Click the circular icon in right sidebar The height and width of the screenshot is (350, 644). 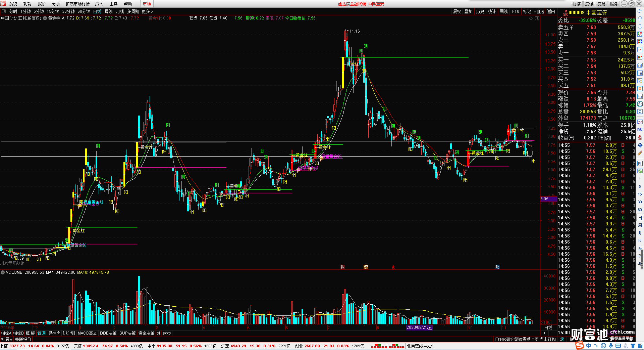(640, 112)
